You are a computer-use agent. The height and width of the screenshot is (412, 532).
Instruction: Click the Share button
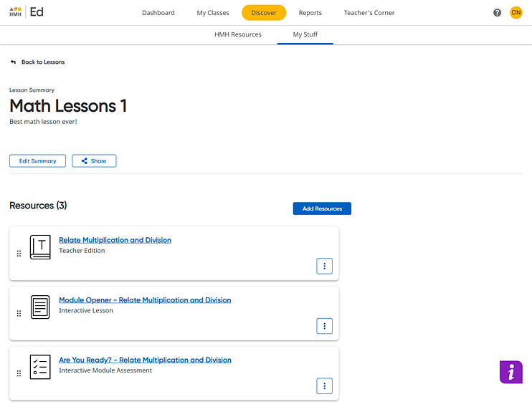click(x=94, y=161)
